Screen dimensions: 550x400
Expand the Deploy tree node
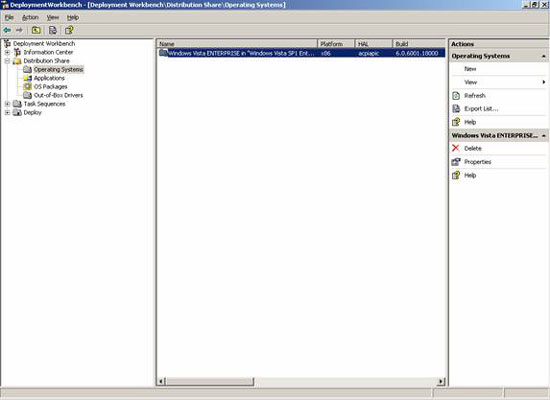7,113
